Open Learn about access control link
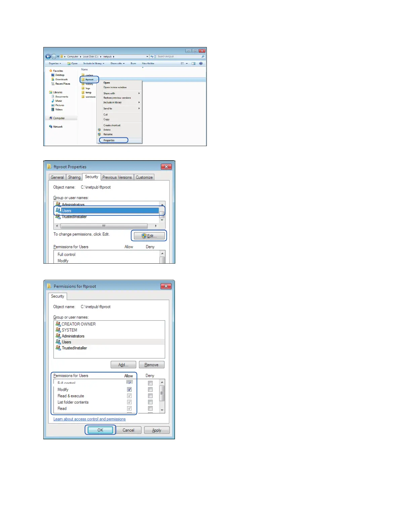411x532 pixels. (x=89, y=419)
